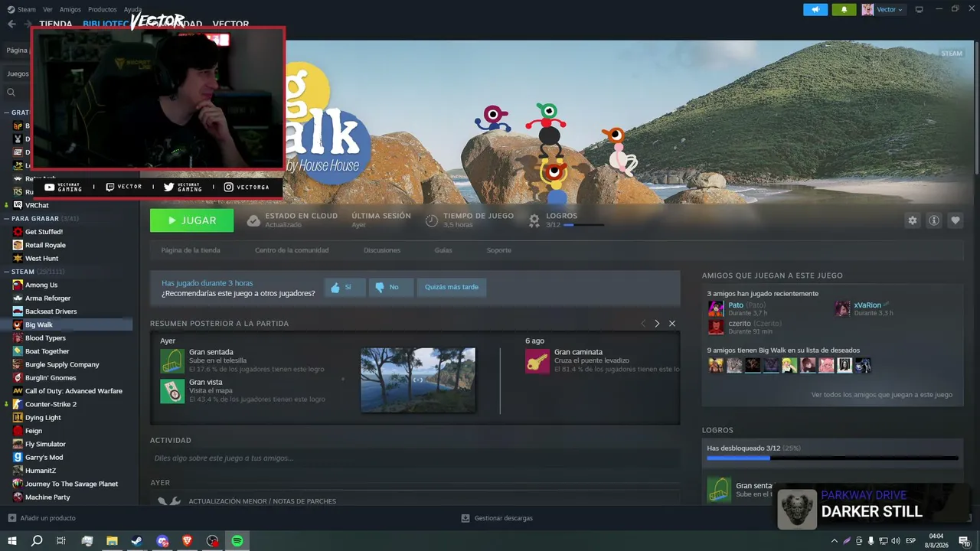Open Windows Start menu
The height and width of the screenshot is (551, 980).
[11, 541]
